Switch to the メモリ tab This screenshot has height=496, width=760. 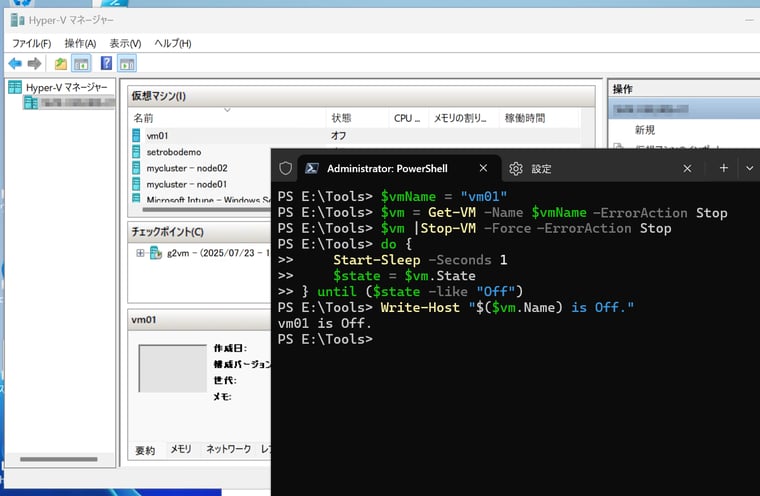(x=181, y=449)
